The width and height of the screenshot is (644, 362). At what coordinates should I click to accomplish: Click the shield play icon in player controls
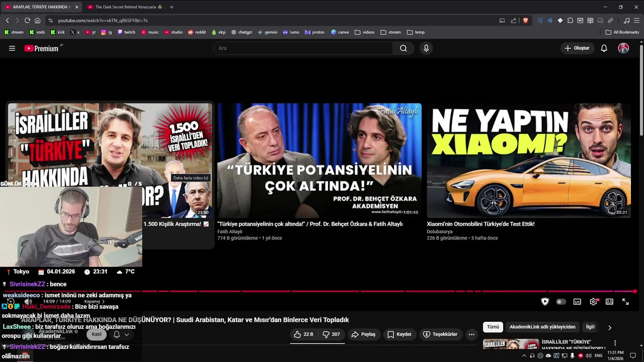pos(545,302)
